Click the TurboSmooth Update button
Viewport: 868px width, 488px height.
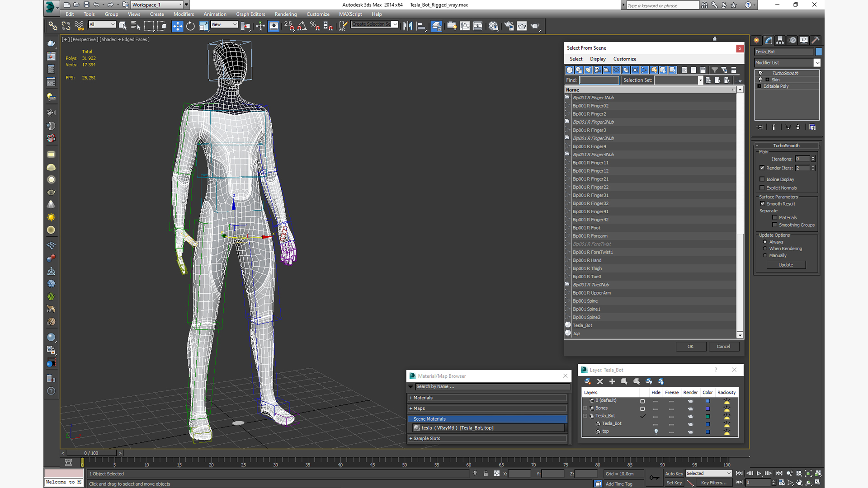[786, 265]
